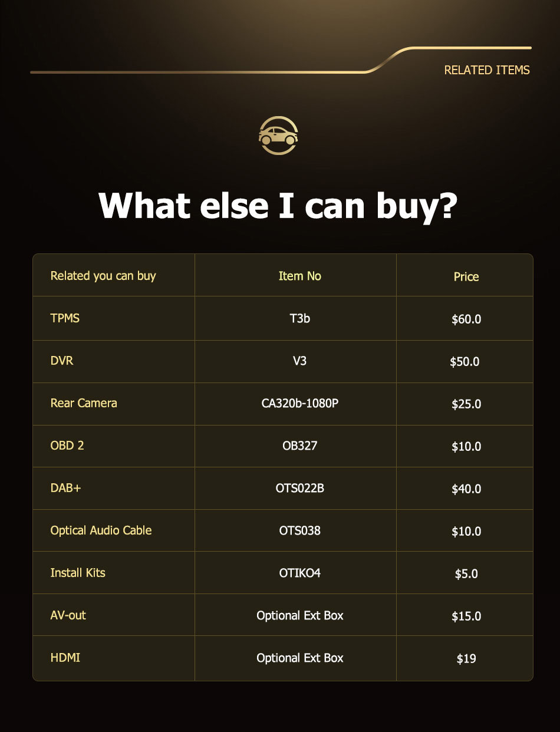The height and width of the screenshot is (732, 560).
Task: Select the AV-out row label
Action: pyautogui.click(x=68, y=615)
